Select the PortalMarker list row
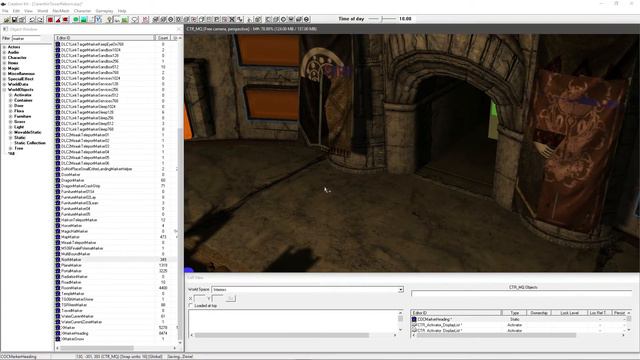Viewport: 640px width, 360px height. pyautogui.click(x=116, y=271)
